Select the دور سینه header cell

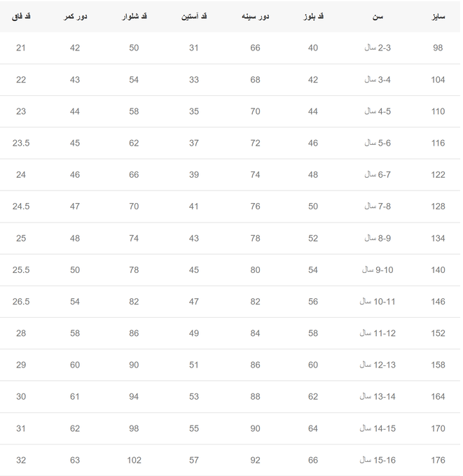[x=255, y=16]
